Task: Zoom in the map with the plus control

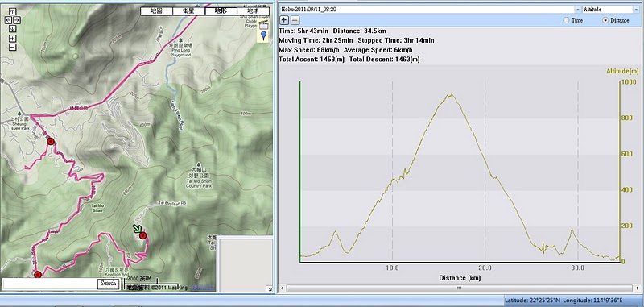Action: tap(12, 38)
